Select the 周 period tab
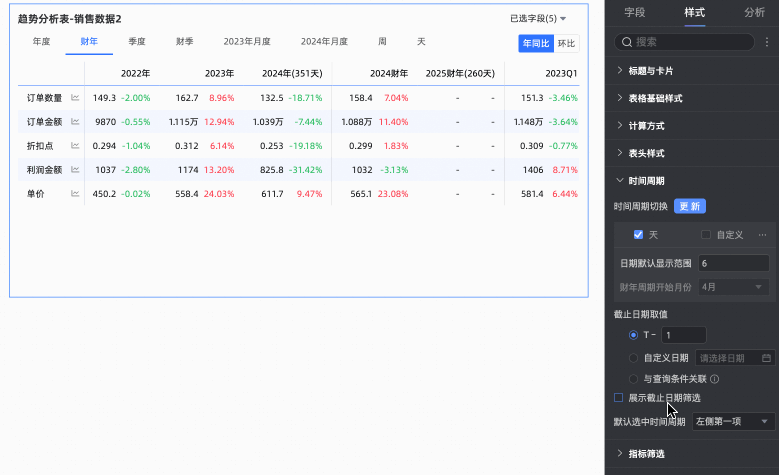The height and width of the screenshot is (475, 779). pyautogui.click(x=382, y=42)
